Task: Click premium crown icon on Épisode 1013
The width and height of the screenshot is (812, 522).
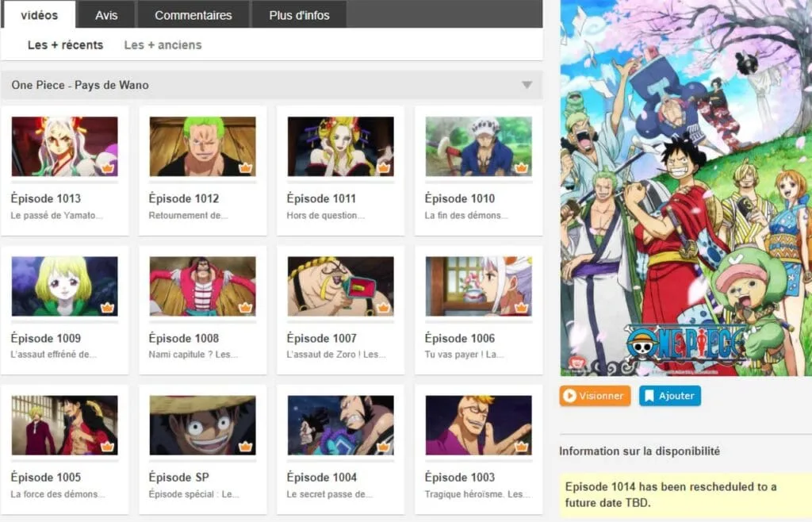Action: click(x=107, y=168)
